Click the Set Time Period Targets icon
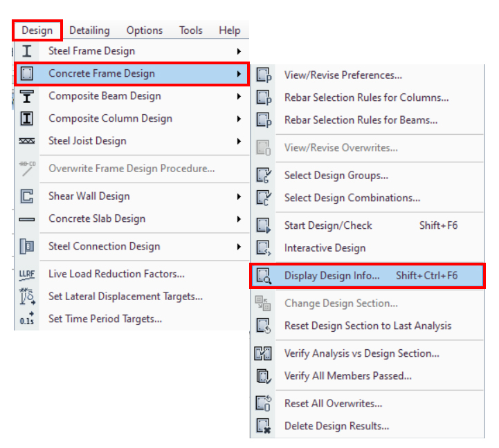499x448 pixels. [x=27, y=319]
